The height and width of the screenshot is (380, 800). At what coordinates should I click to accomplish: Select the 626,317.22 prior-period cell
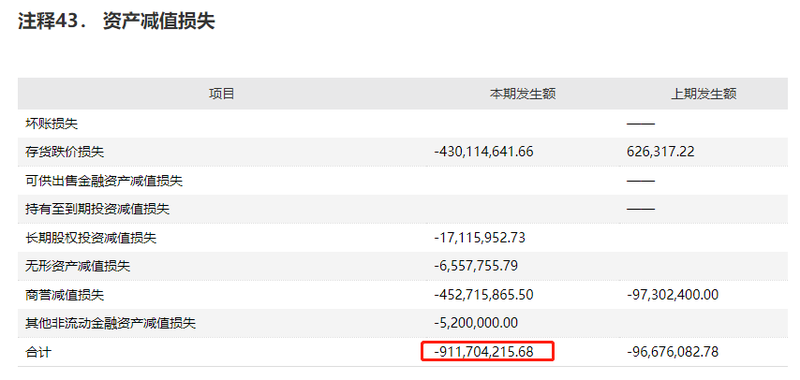pos(660,151)
